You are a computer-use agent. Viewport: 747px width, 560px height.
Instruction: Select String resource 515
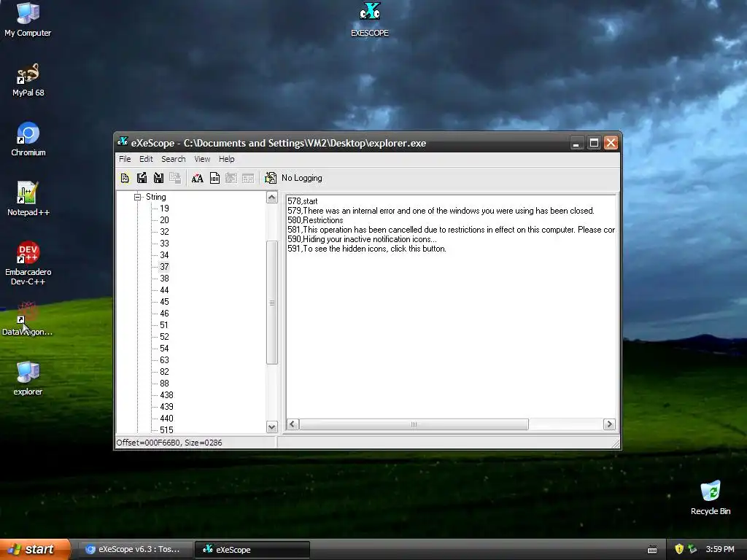pos(167,430)
